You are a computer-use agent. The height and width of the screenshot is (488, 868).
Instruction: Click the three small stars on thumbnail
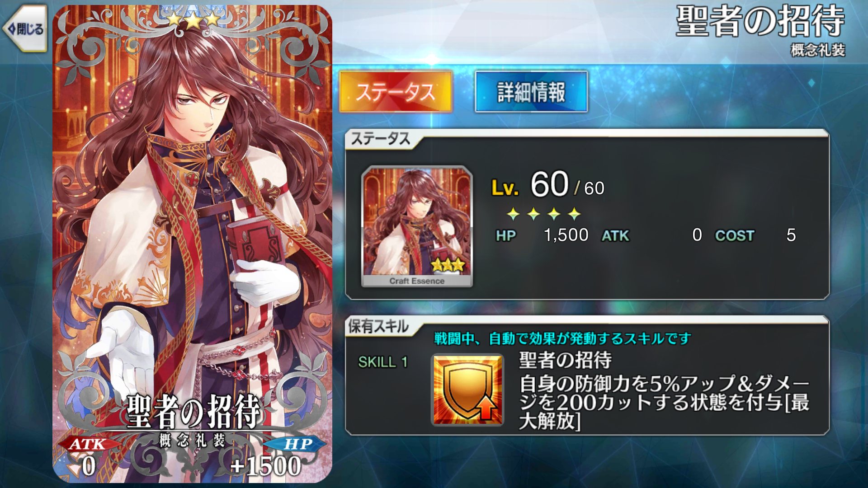[x=448, y=265]
